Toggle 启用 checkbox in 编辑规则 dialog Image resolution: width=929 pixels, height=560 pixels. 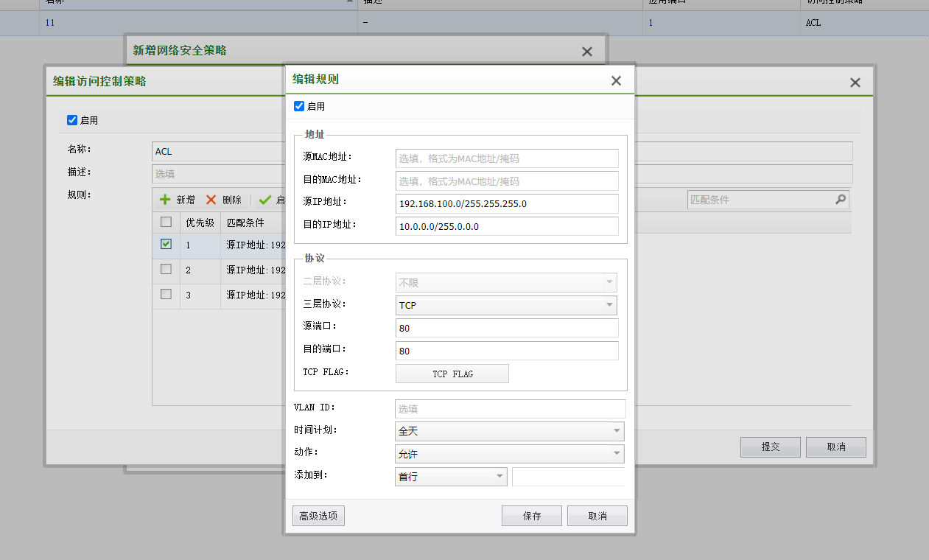[299, 106]
